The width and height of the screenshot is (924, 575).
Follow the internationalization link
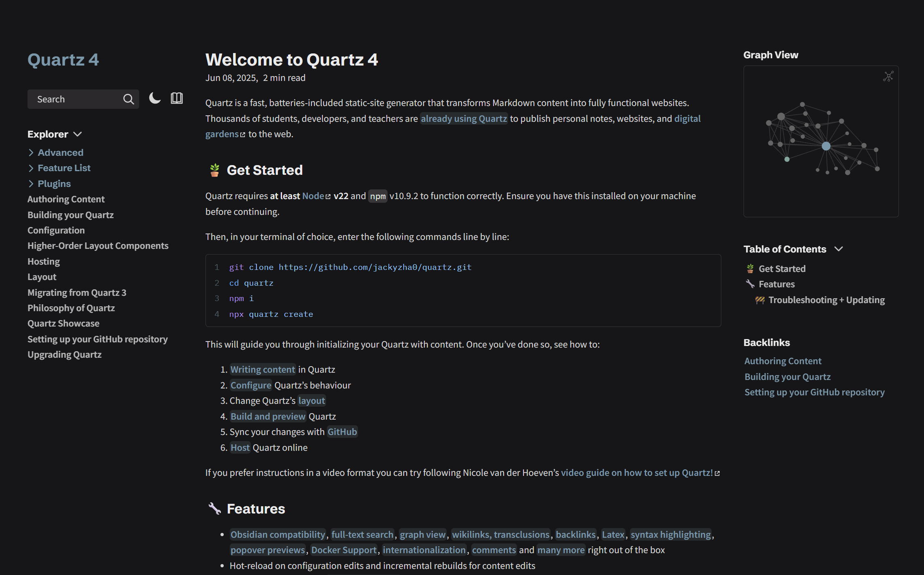[424, 550]
